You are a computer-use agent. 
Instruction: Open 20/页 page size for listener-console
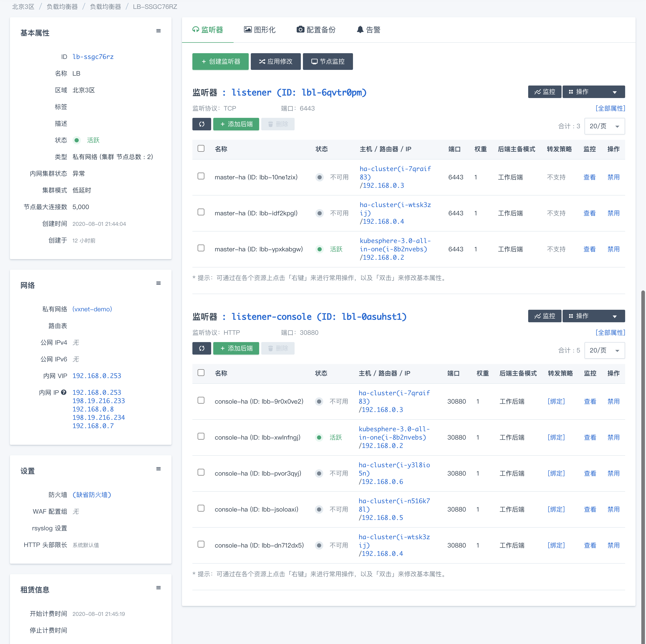click(x=605, y=350)
